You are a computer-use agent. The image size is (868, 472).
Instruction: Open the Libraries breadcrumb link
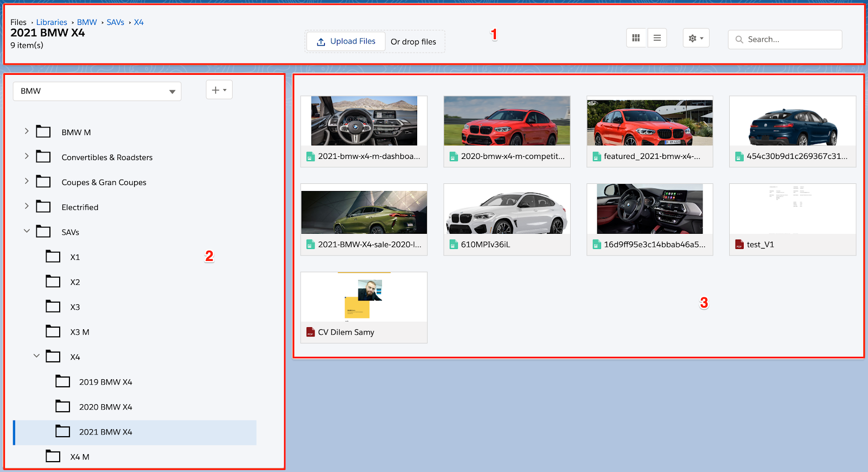pyautogui.click(x=52, y=22)
